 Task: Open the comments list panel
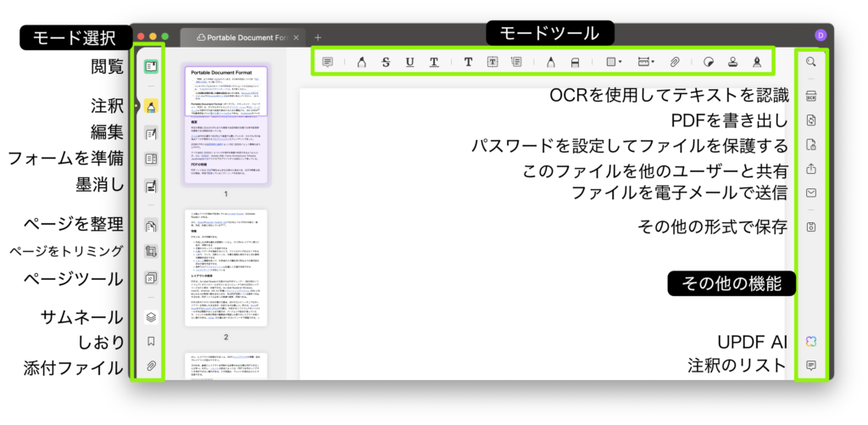[x=811, y=365]
